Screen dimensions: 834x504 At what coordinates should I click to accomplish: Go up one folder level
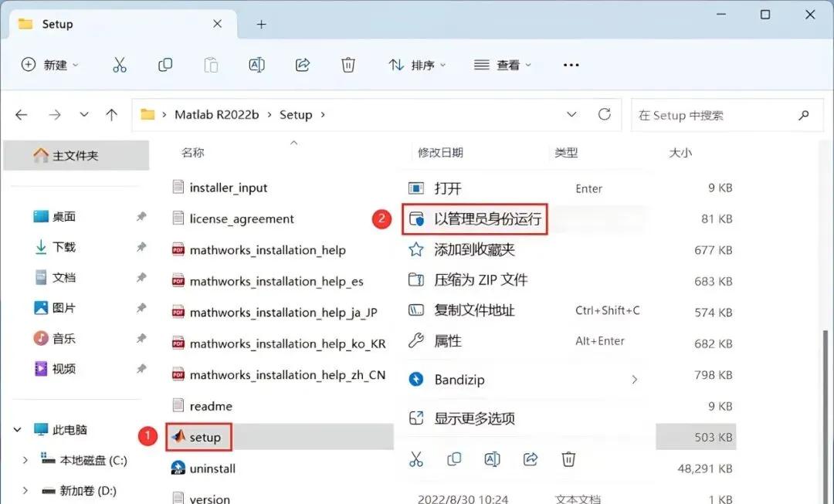pos(112,115)
